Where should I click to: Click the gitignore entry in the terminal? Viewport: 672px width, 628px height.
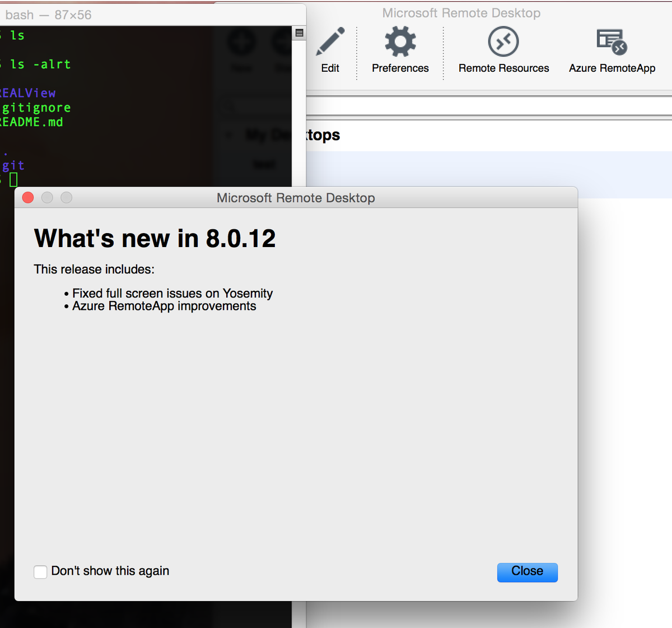click(36, 108)
